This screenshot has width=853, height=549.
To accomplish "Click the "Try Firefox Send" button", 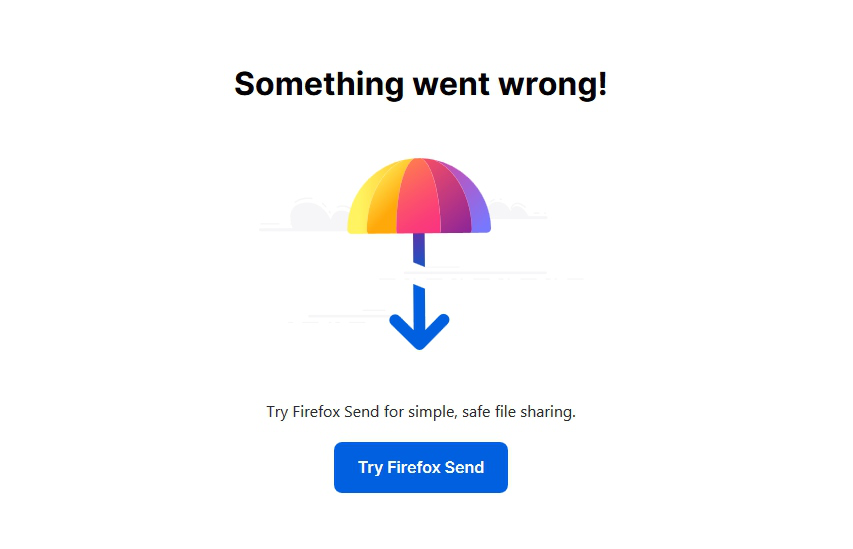I will pos(420,467).
